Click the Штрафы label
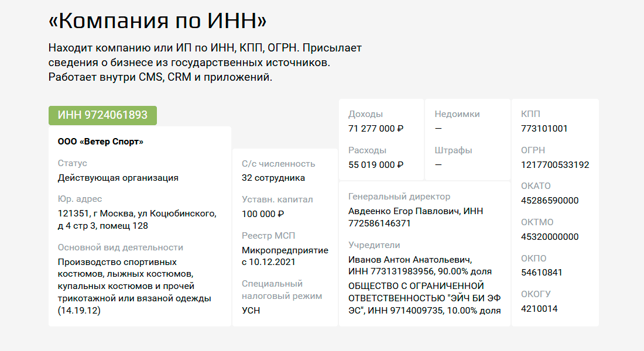This screenshot has height=351, width=644. click(453, 150)
